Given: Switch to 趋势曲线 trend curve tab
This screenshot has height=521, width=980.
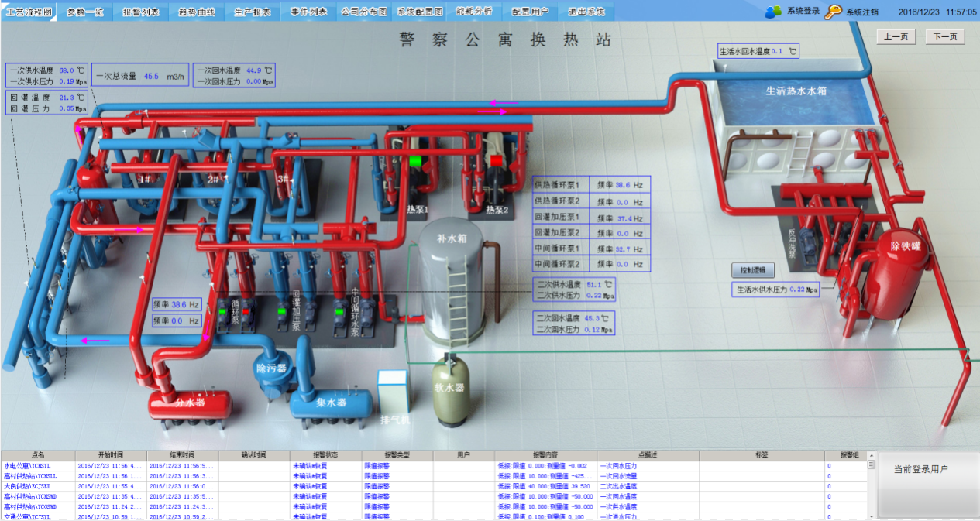Looking at the screenshot, I should pyautogui.click(x=197, y=12).
